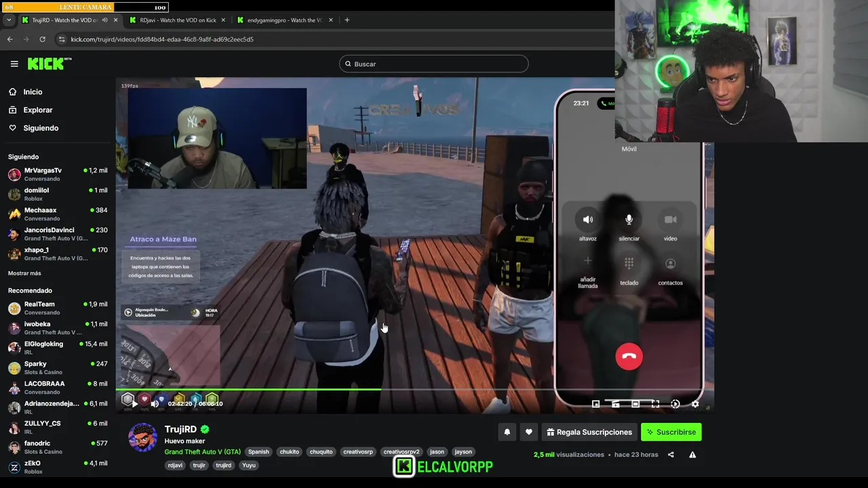Switch to the RDjavi VOD tab
This screenshot has width=868, height=488.
[x=178, y=20]
